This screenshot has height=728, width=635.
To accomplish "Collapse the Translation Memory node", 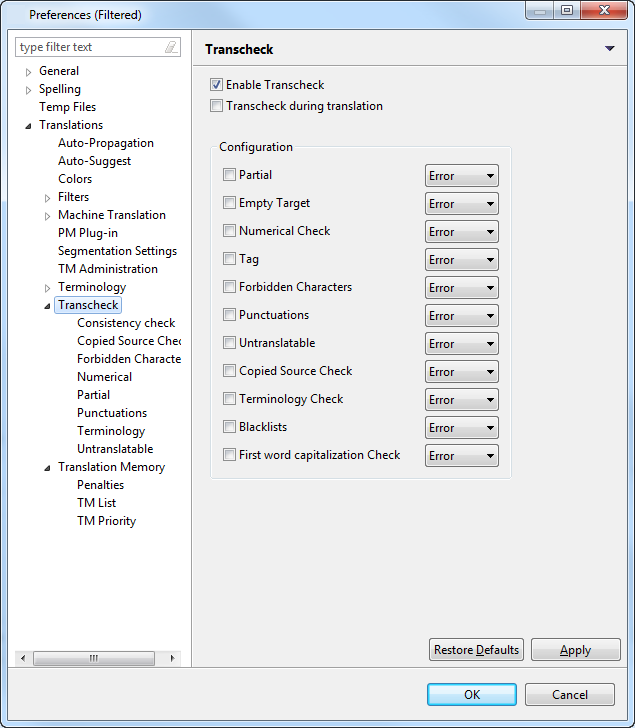I will (x=47, y=468).
